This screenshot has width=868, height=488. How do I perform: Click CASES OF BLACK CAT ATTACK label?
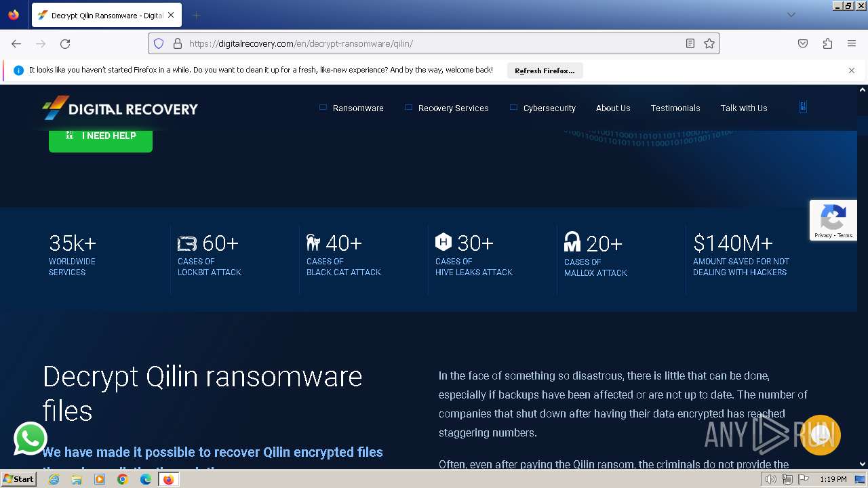point(344,267)
